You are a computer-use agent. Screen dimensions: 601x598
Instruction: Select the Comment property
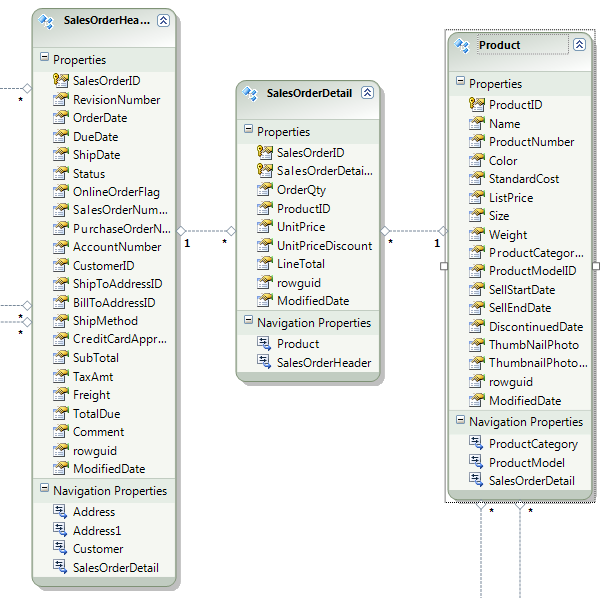(99, 432)
